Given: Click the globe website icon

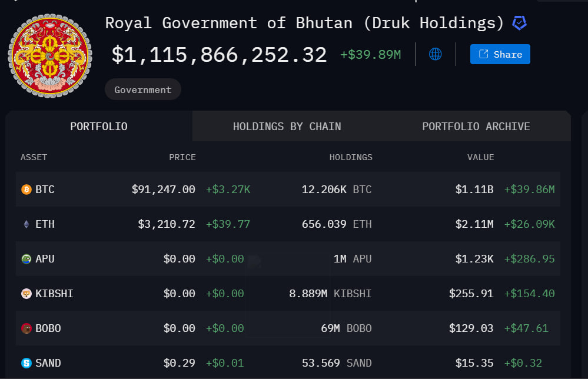Looking at the screenshot, I should coord(436,54).
